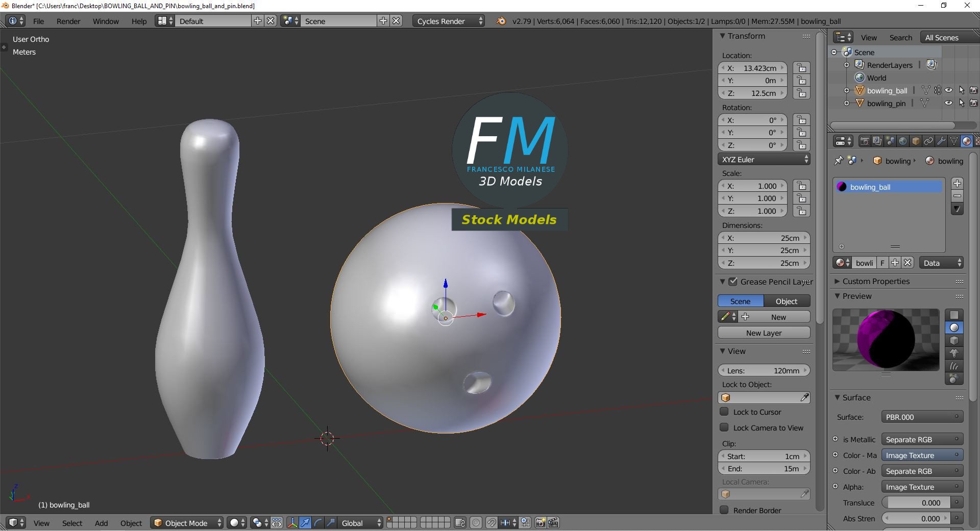Switch to the Object tab in Grease Pencil
This screenshot has height=531, width=980.
pos(786,300)
